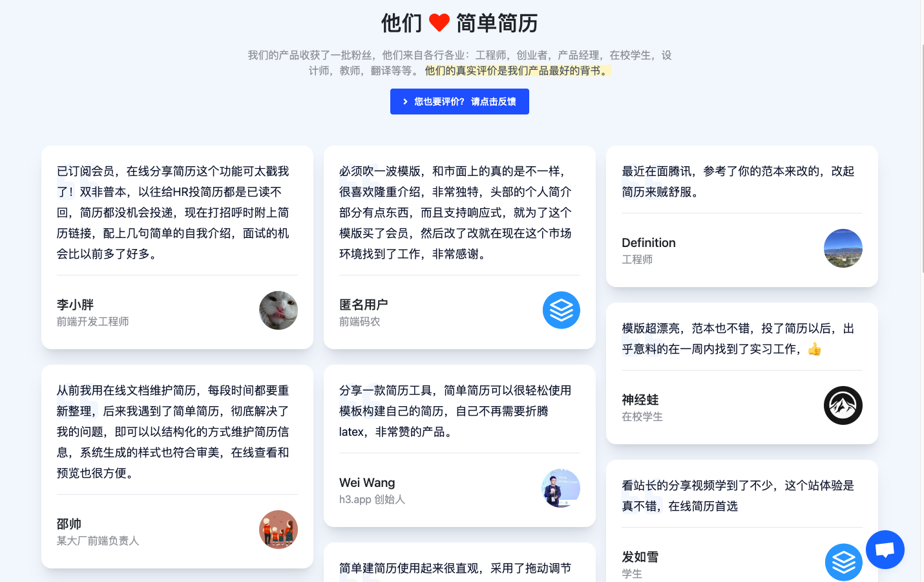Viewport: 924px width, 582px height.
Task: Click the red heart in the page title
Action: coord(439,21)
